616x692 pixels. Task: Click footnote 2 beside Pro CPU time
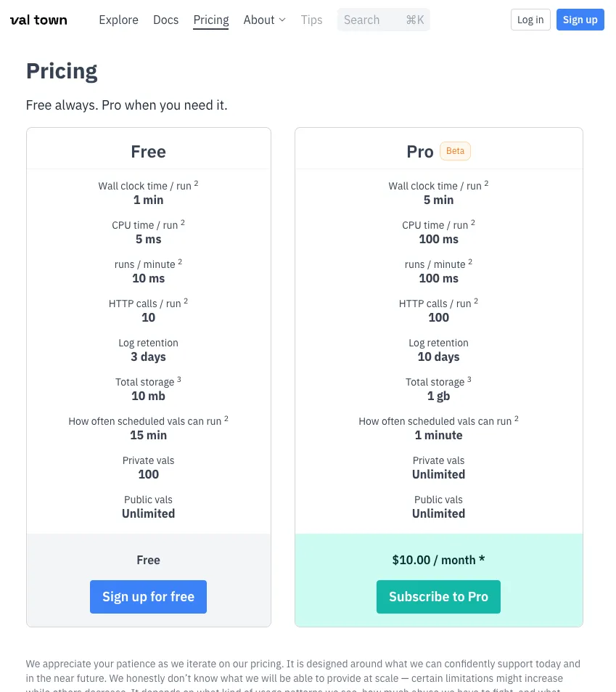[473, 223]
